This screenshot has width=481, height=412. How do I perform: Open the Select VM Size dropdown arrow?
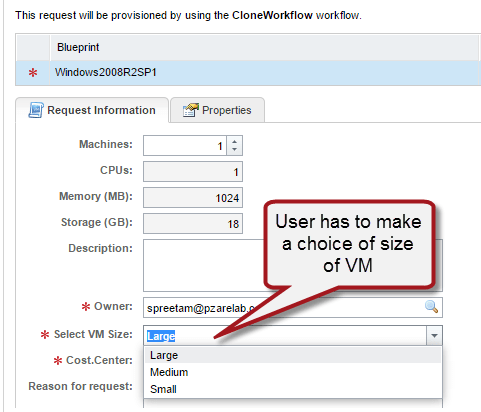pyautogui.click(x=434, y=335)
